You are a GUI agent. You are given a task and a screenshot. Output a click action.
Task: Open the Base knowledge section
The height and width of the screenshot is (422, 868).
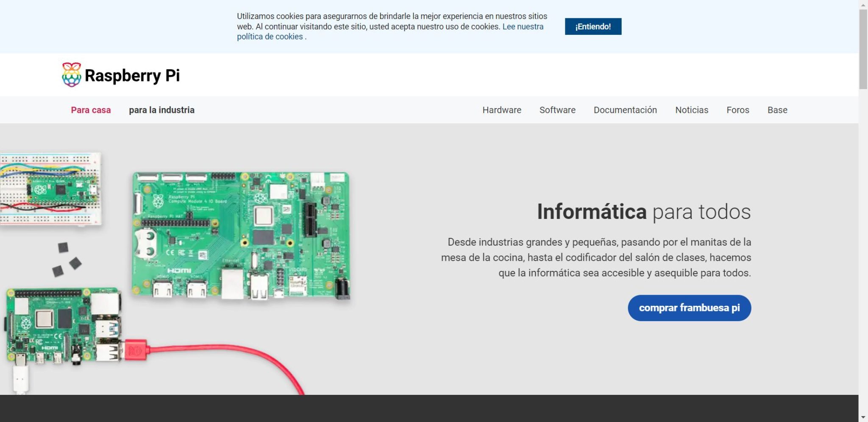[777, 110]
